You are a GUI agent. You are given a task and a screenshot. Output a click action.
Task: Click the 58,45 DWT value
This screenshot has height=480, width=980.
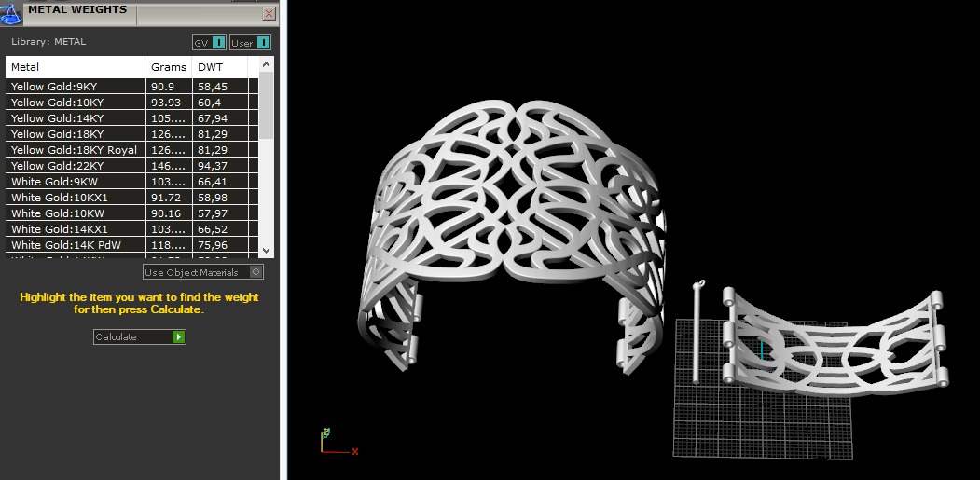pos(213,87)
